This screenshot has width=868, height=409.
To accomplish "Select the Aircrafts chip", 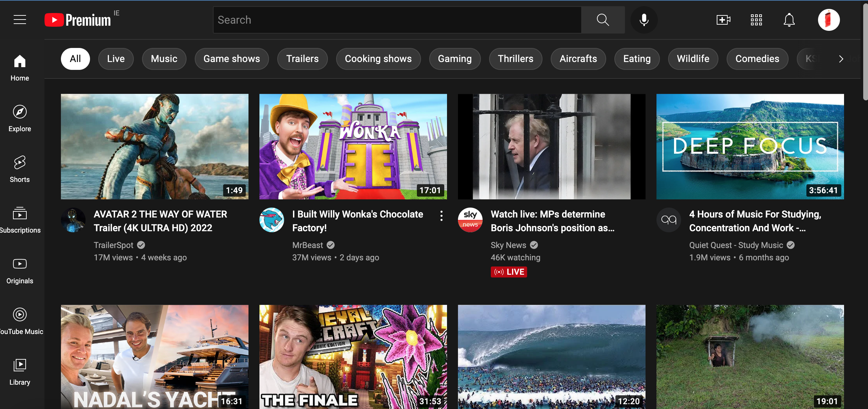I will coord(578,59).
